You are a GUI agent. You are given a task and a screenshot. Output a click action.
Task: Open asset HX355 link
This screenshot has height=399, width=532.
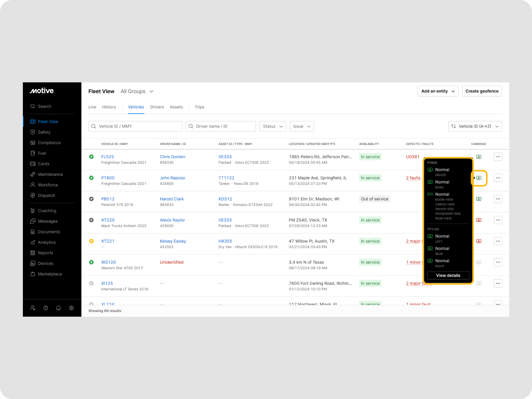pos(225,241)
